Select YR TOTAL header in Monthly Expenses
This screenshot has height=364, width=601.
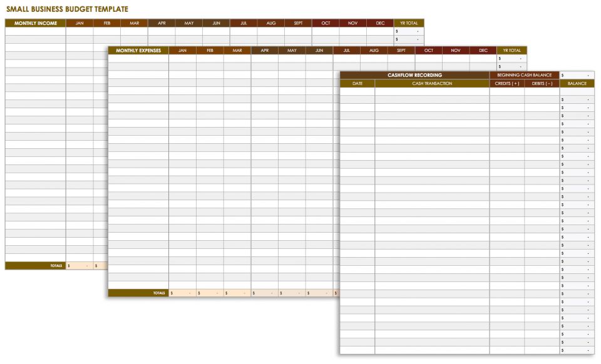(512, 51)
